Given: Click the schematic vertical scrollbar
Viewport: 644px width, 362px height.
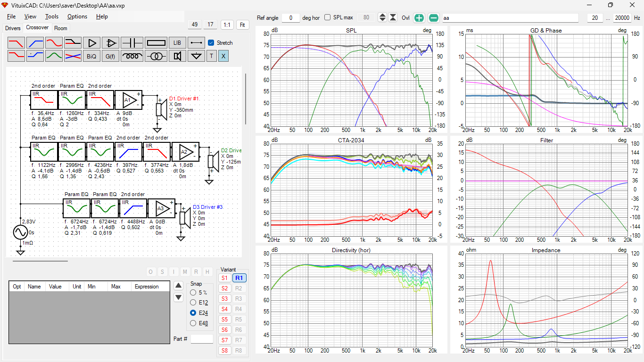Looking at the screenshot, I should click(246, 99).
